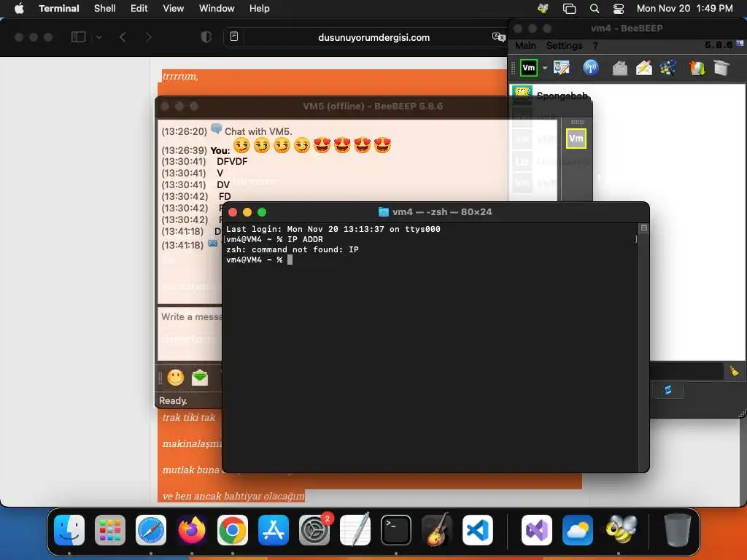This screenshot has height=560, width=747.
Task: Go back in Safari
Action: coord(123,37)
